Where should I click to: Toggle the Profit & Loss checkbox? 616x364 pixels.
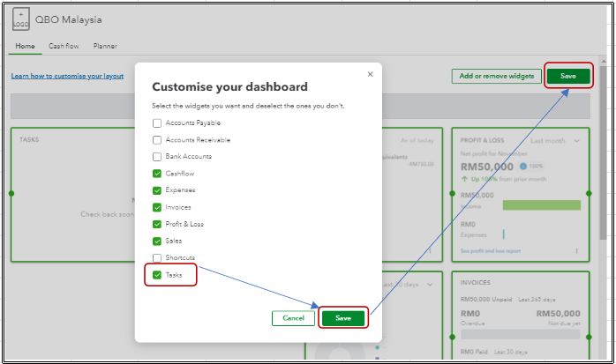[x=157, y=224]
